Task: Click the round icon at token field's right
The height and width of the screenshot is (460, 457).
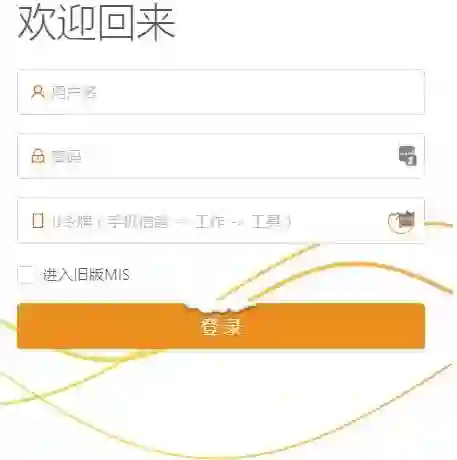Action: 402,221
